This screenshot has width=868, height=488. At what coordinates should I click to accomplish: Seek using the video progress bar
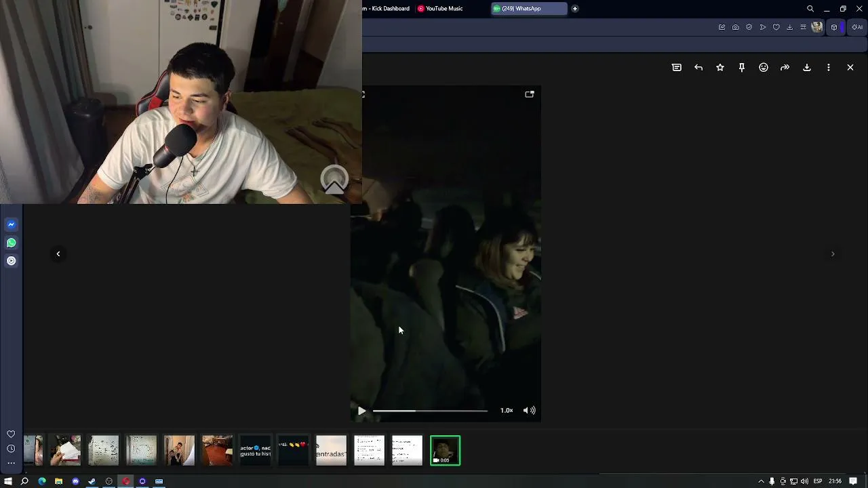click(430, 411)
